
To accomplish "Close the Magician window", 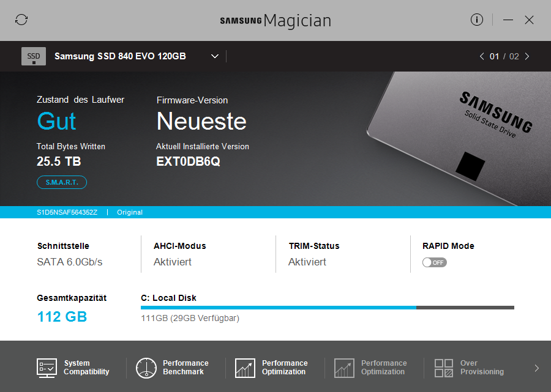I will click(529, 20).
